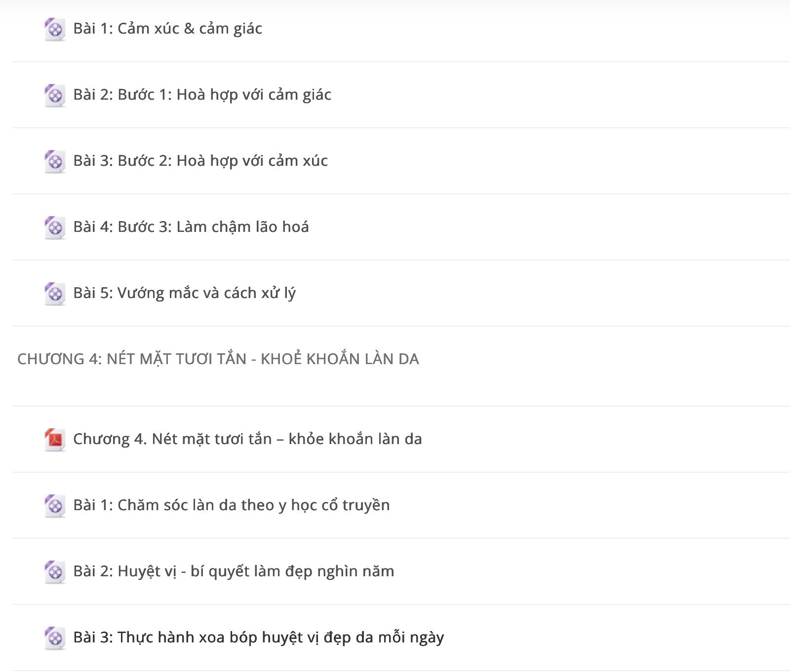Click video icon for Huyệt vị lesson
The width and height of the screenshot is (790, 672).
55,572
